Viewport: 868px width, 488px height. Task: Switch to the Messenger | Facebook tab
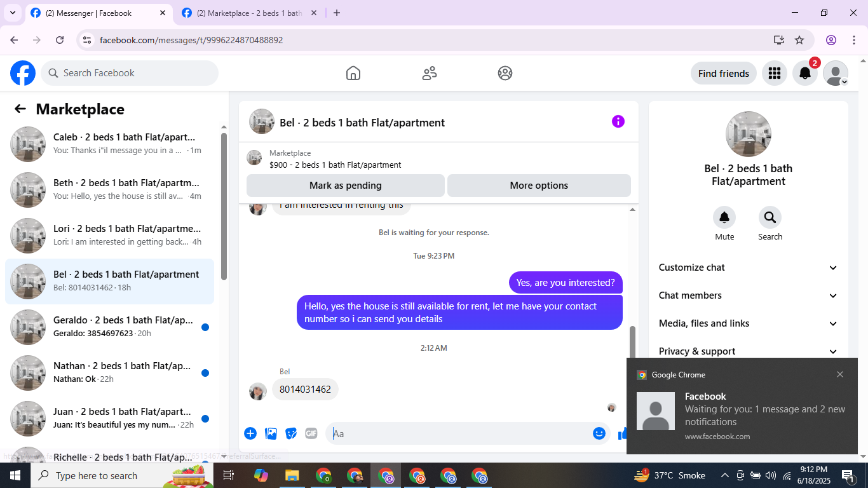pos(98,13)
